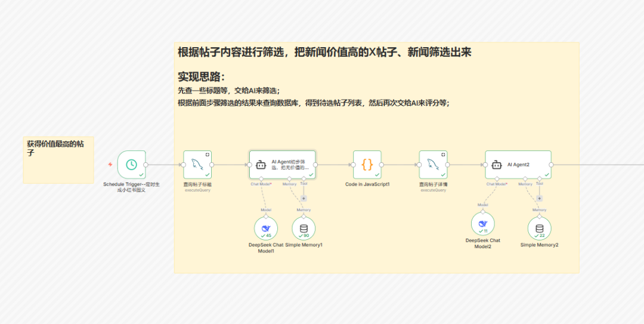Image resolution: width=644 pixels, height=324 pixels.
Task: Open the DeepSeek Chat Model2 node
Action: click(483, 224)
